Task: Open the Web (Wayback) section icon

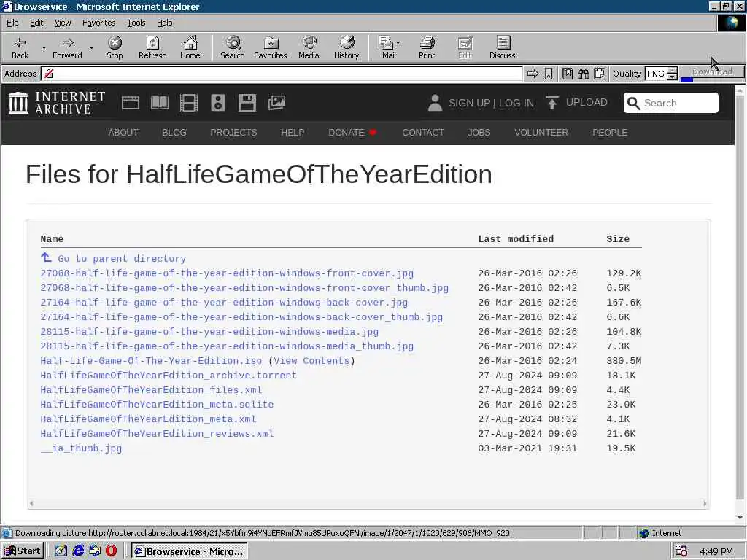Action: 130,103
